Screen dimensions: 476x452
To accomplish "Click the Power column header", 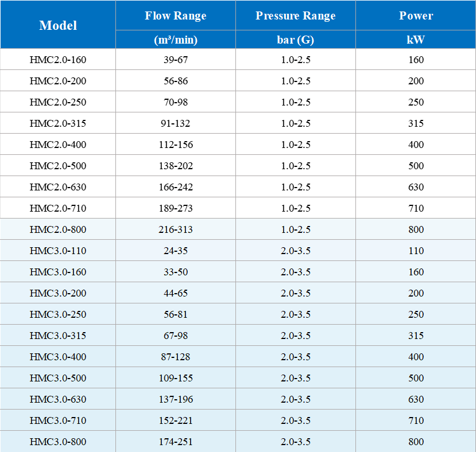I will pyautogui.click(x=416, y=15).
